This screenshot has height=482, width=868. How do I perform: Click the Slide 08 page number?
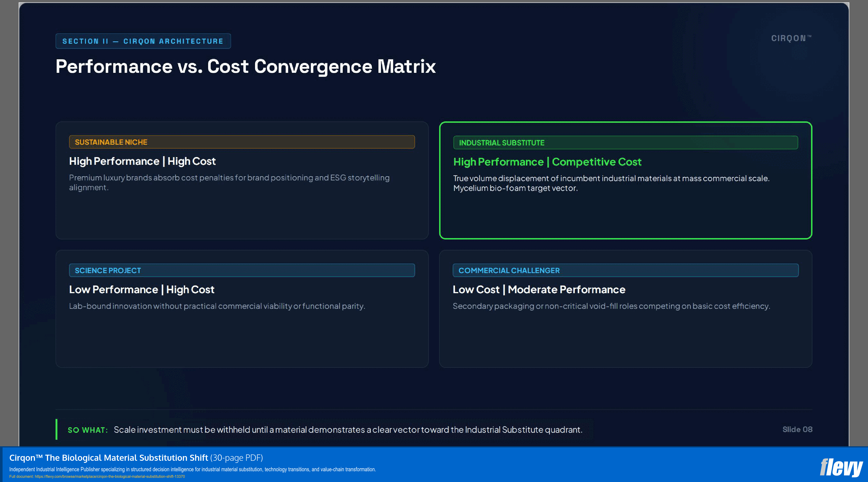(x=797, y=429)
